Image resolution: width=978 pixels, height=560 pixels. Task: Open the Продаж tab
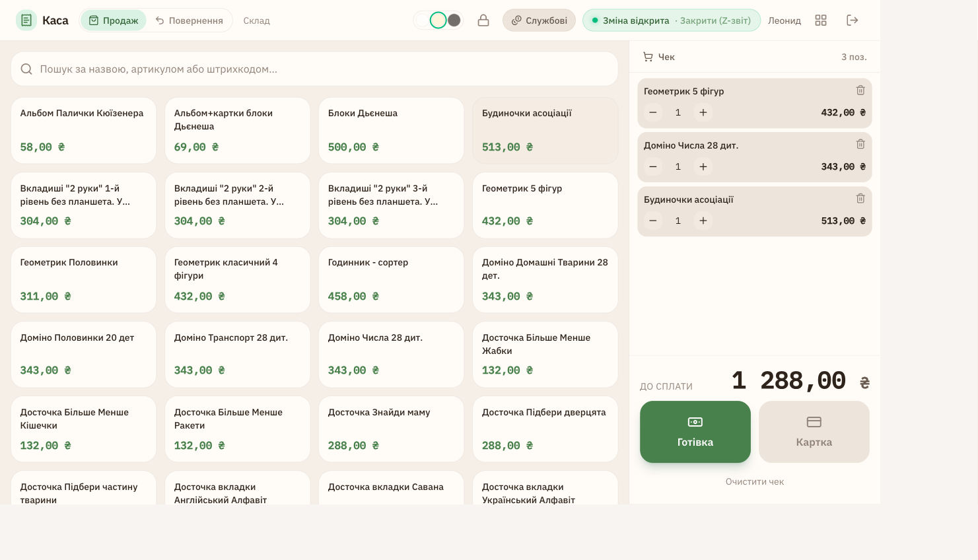tap(114, 20)
